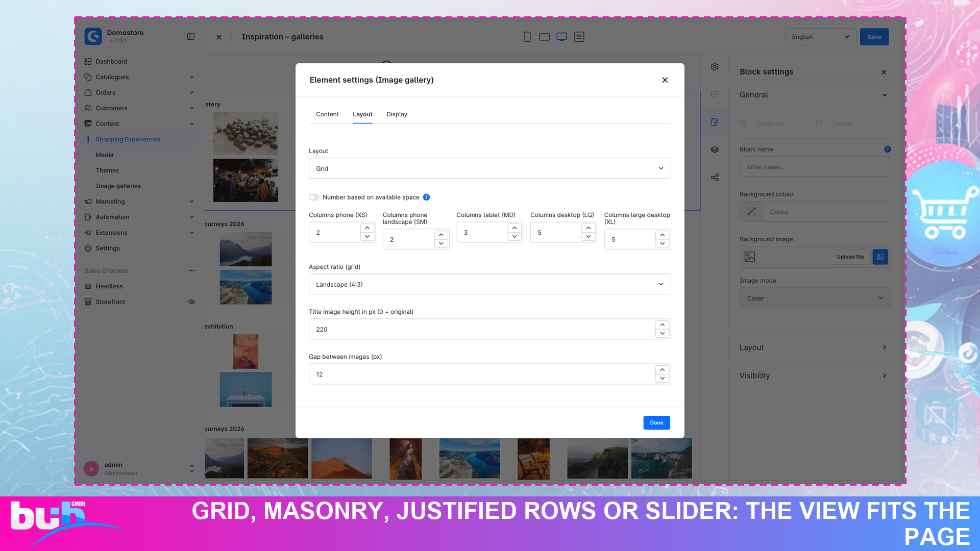
Task: Click the Done button
Action: 656,422
